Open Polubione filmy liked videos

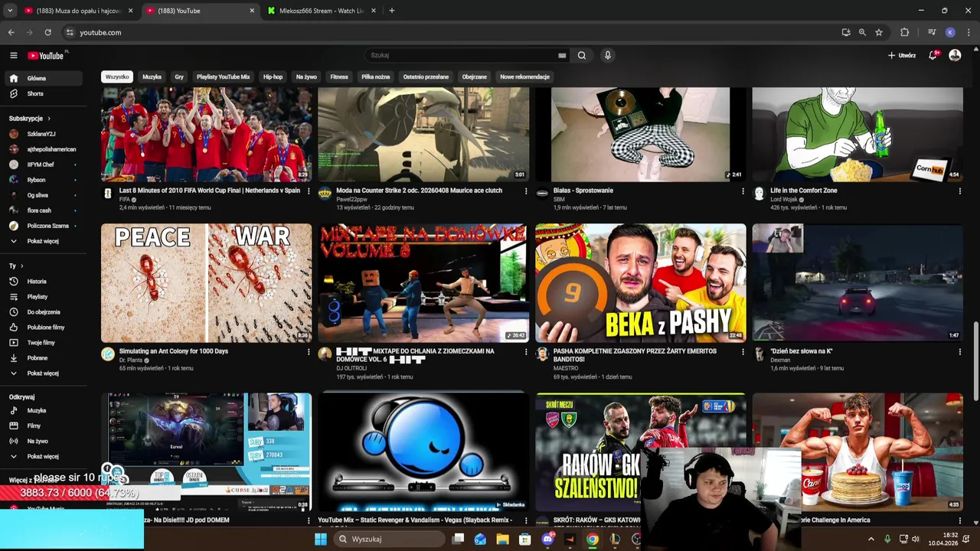[x=44, y=328]
